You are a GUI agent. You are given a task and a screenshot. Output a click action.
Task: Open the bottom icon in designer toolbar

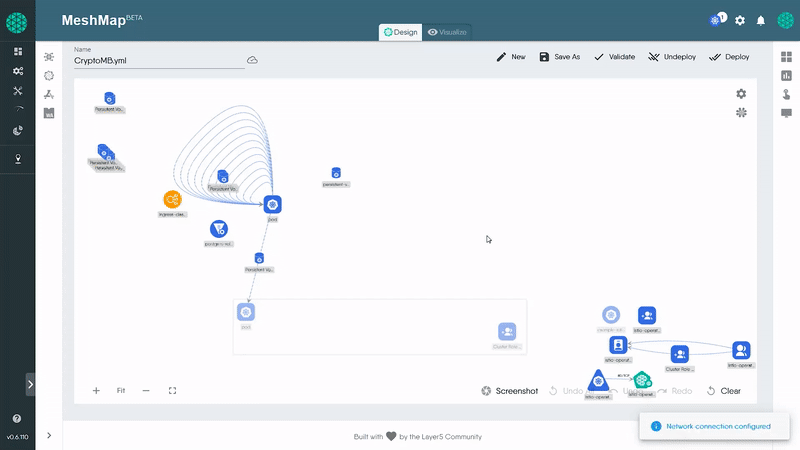pyautogui.click(x=49, y=113)
